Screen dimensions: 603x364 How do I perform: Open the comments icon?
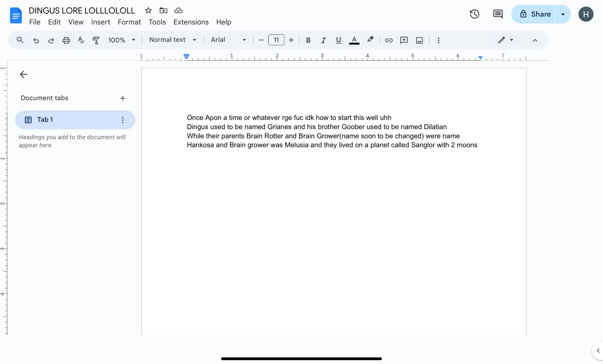click(x=497, y=14)
